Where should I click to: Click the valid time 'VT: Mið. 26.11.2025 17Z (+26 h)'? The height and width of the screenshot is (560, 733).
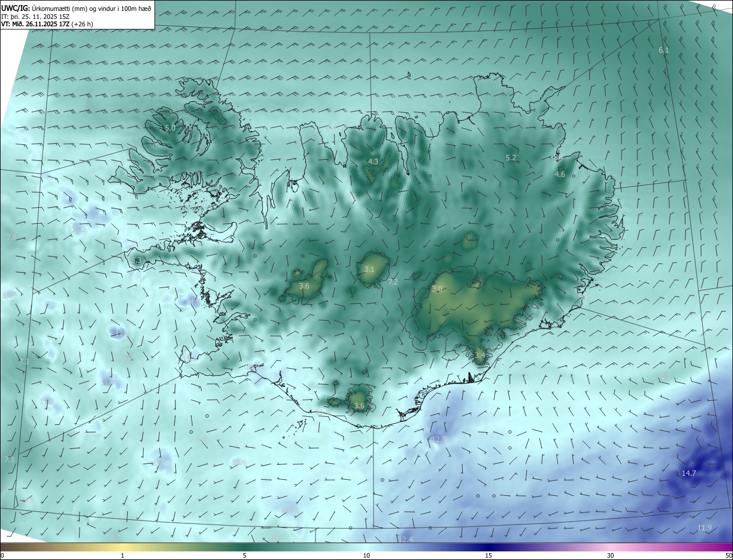47,25
